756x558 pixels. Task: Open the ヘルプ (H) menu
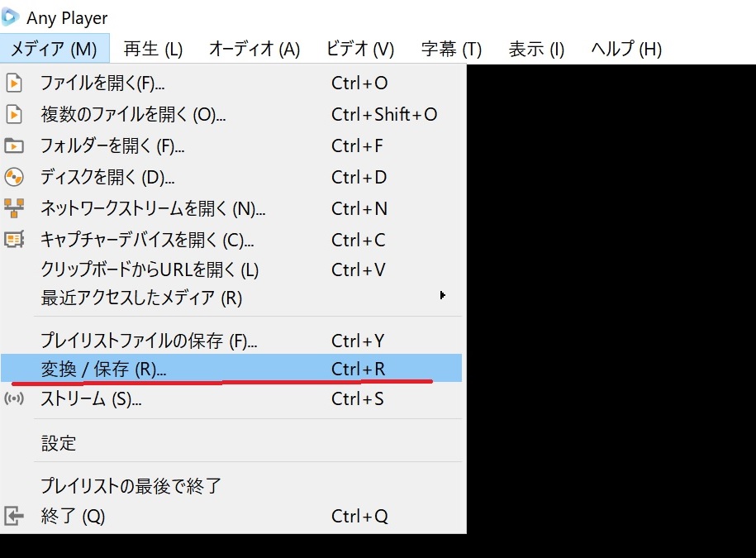(x=626, y=49)
